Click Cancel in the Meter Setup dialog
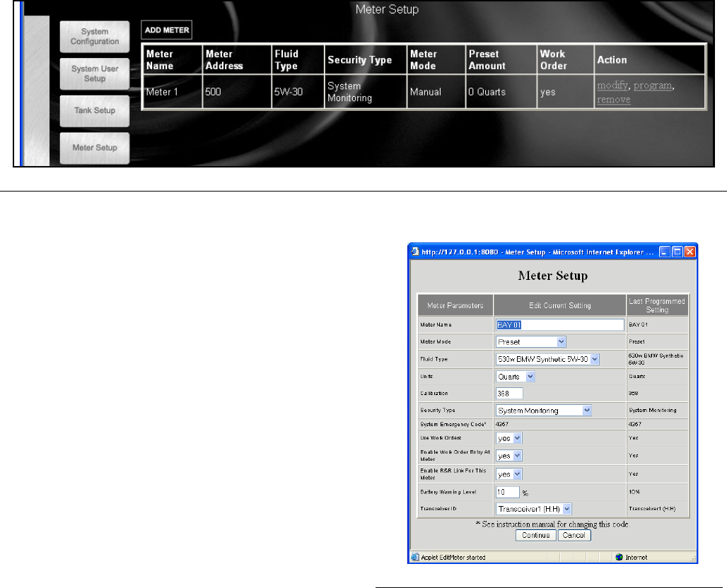The image size is (727, 588). (x=574, y=536)
